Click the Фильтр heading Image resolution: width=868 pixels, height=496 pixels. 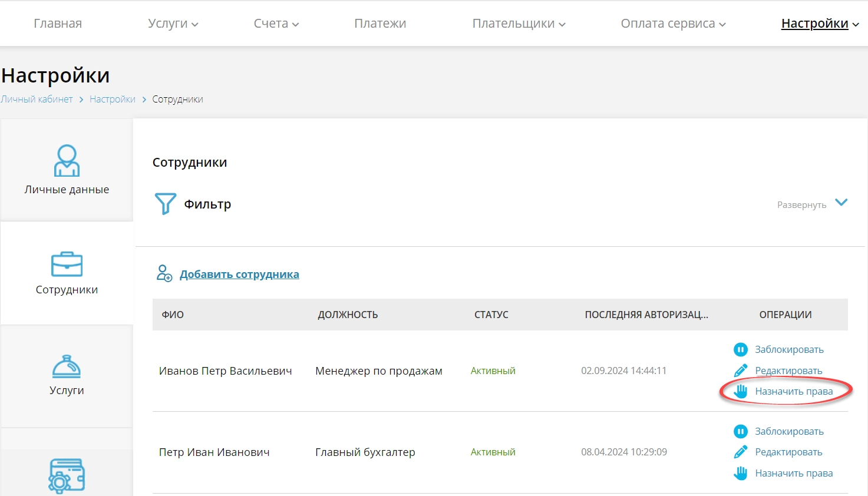pyautogui.click(x=207, y=204)
